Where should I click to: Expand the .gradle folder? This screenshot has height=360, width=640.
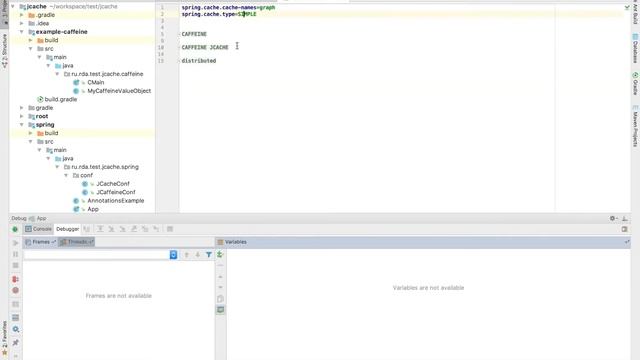(22, 15)
